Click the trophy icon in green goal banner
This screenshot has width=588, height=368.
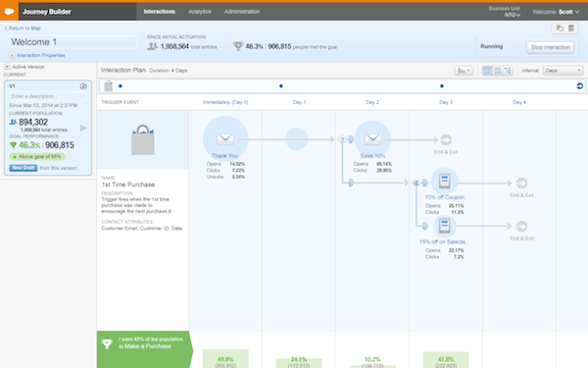107,343
